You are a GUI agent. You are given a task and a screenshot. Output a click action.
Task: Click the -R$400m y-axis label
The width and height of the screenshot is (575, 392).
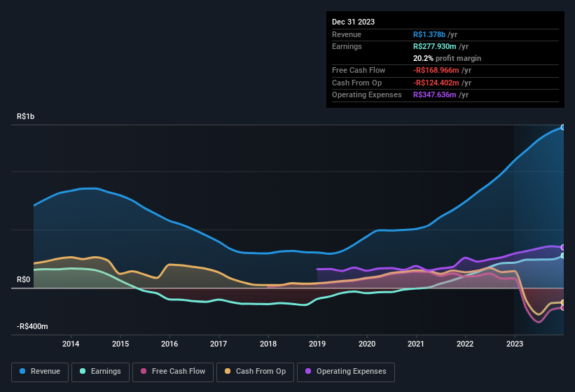(x=32, y=327)
